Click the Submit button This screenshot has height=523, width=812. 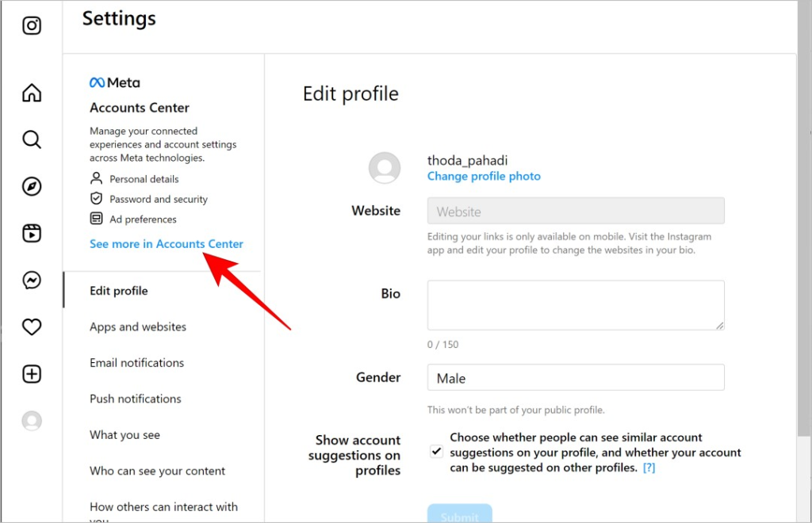(459, 513)
